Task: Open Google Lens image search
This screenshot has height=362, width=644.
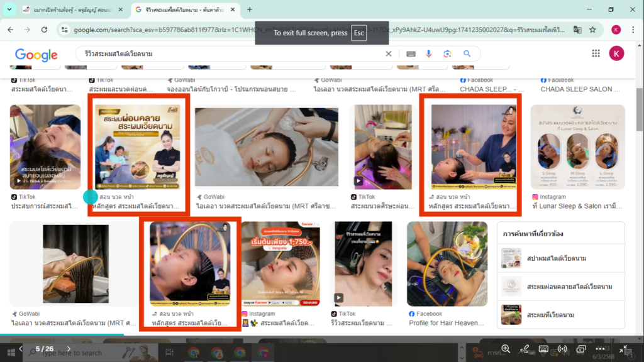Action: click(448, 55)
